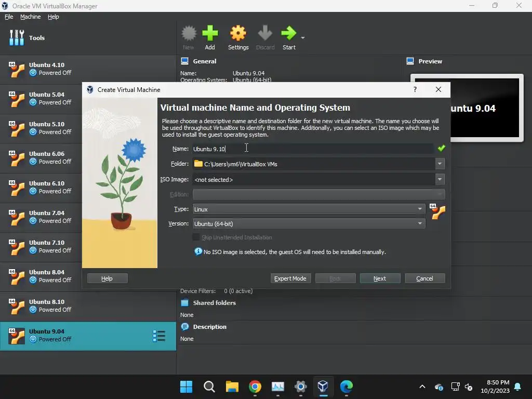
Task: Select the Ubuntu 8.04 virtual machine
Action: point(41,276)
